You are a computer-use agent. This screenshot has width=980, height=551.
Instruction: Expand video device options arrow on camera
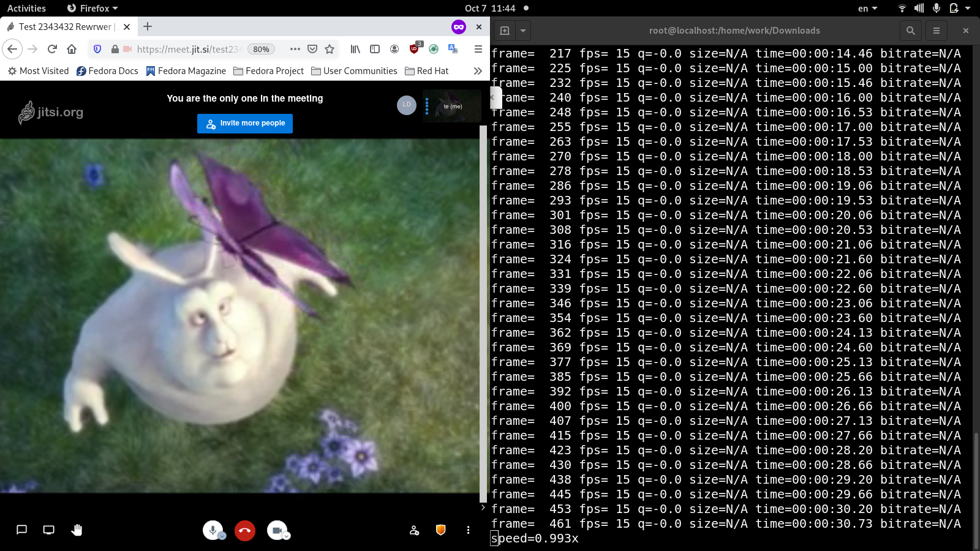coord(287,536)
